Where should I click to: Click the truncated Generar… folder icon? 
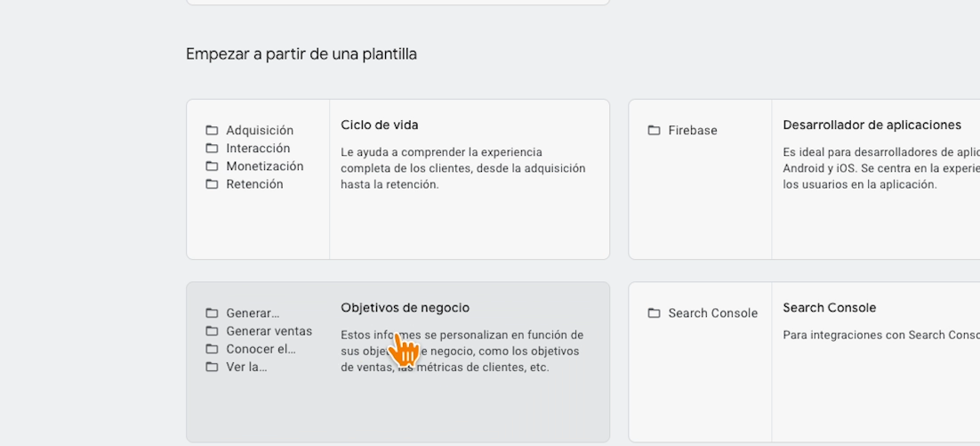212,313
